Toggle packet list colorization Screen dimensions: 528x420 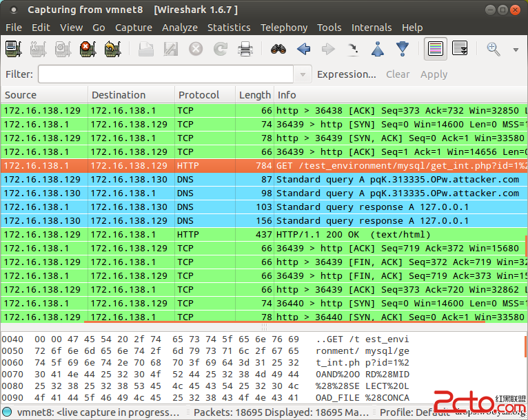[x=436, y=49]
